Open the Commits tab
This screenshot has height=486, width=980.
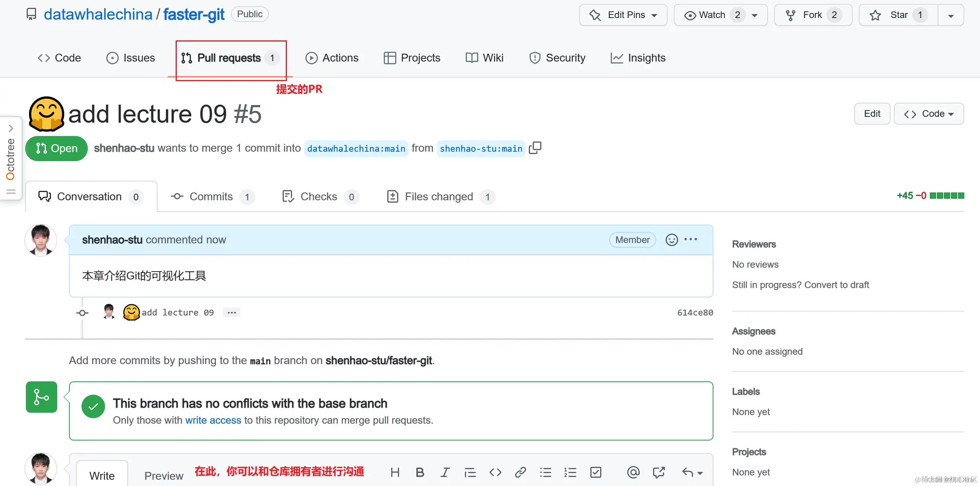211,196
